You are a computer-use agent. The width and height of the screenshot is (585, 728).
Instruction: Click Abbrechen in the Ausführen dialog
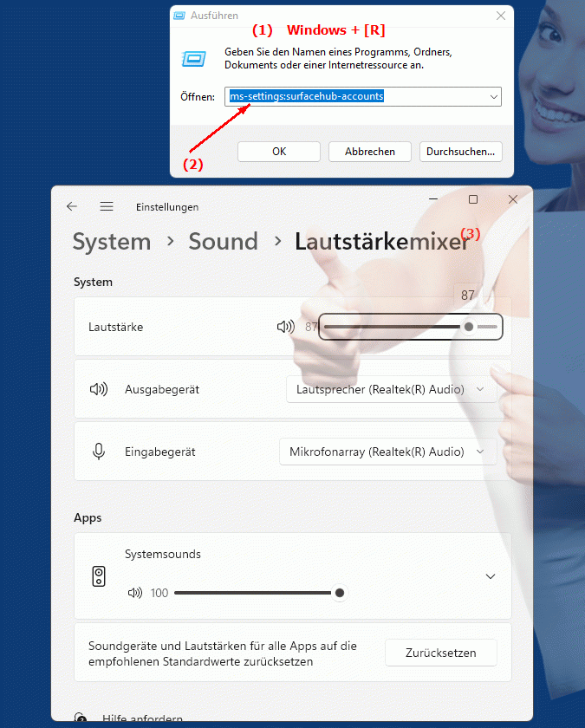tap(370, 152)
